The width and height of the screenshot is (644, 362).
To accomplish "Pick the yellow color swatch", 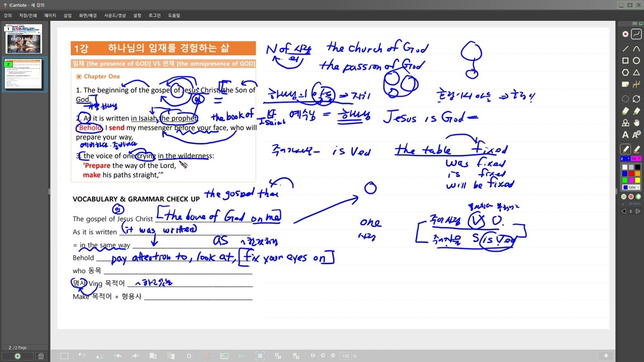I will coord(637,180).
